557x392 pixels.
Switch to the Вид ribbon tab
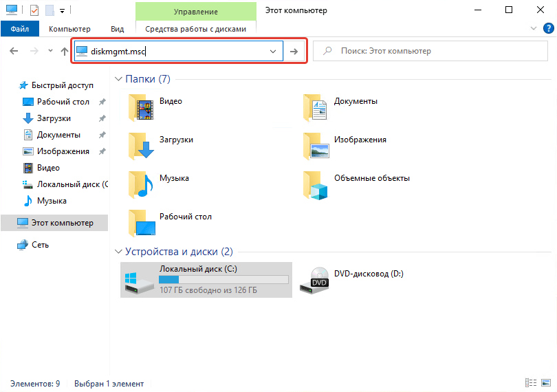point(117,29)
